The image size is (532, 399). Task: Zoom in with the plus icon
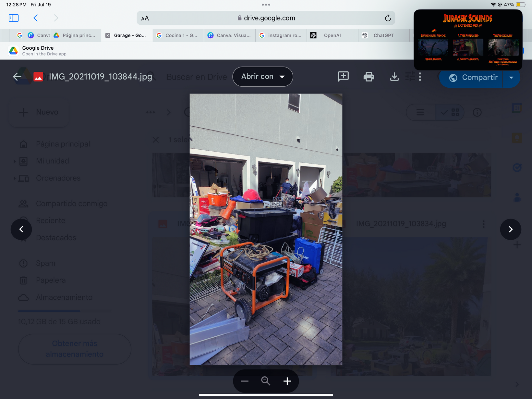(x=287, y=381)
